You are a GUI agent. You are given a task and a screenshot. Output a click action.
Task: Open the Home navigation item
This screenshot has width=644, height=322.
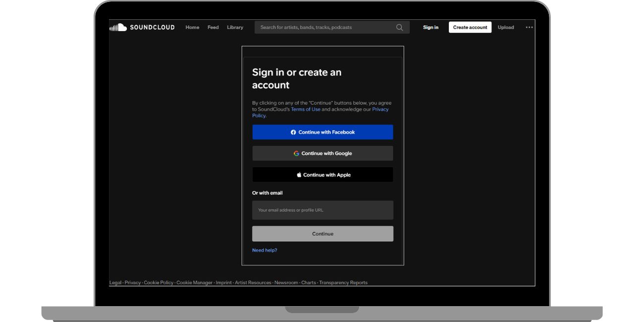[192, 27]
